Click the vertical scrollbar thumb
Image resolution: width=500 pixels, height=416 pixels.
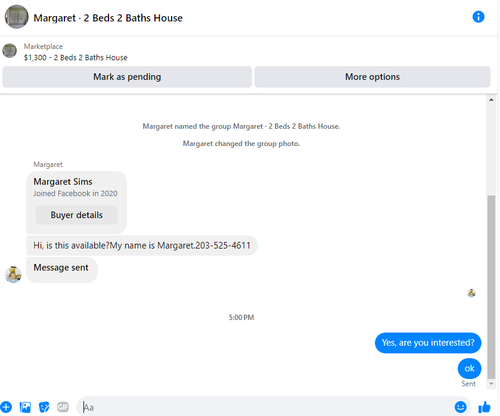(491, 287)
